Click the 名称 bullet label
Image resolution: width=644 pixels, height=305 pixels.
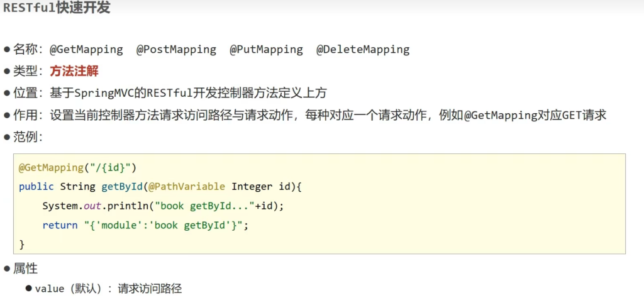point(28,49)
